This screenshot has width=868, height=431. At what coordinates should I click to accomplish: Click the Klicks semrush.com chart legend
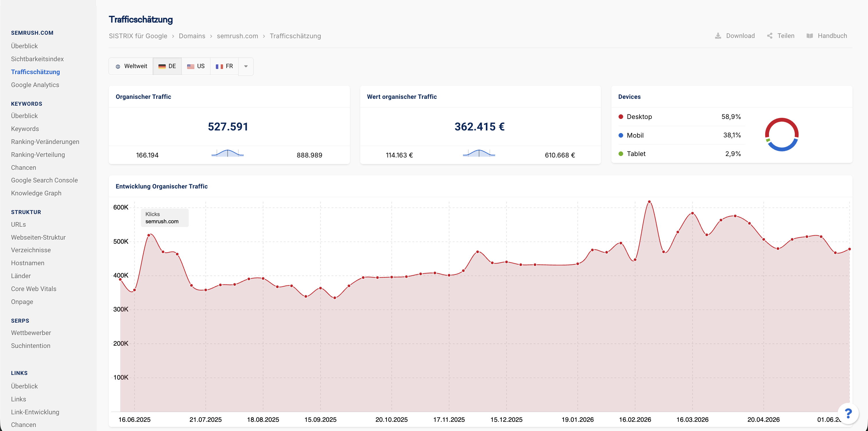[165, 218]
